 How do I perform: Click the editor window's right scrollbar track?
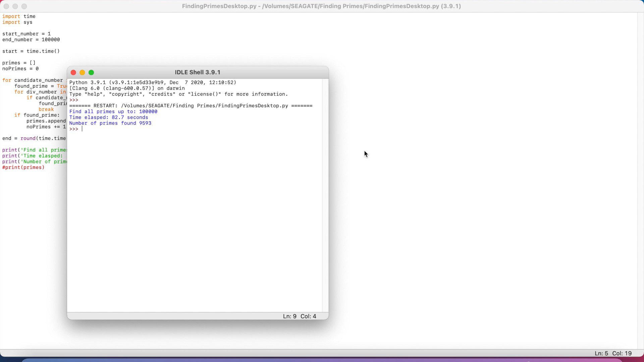(640, 181)
